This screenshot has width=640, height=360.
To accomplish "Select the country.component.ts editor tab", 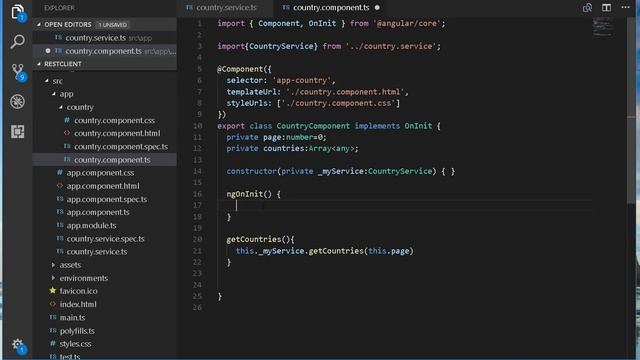I will pos(331,7).
